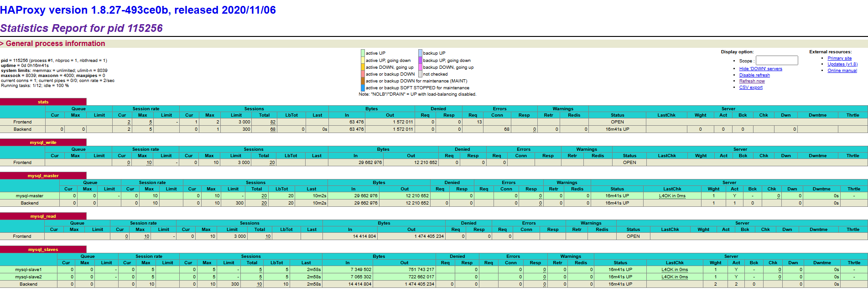The width and height of the screenshot is (868, 292).
Task: Click the MAINT legend color swatch
Action: click(x=363, y=81)
